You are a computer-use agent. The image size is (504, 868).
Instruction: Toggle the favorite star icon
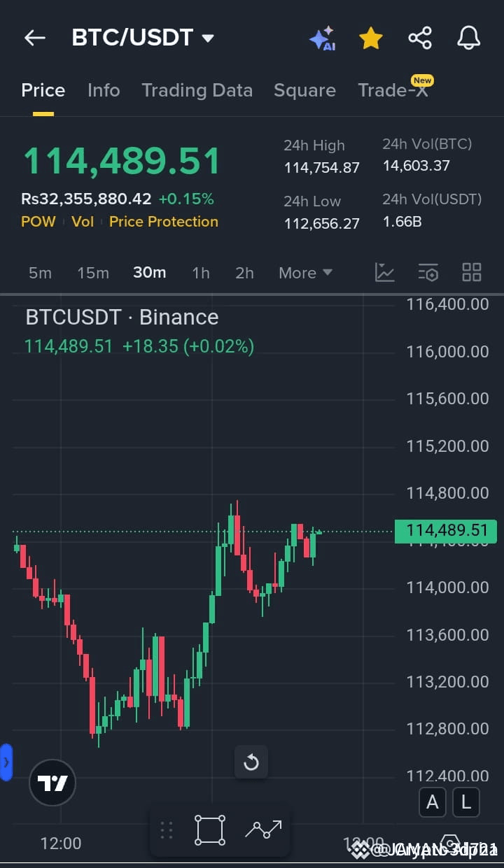(371, 38)
